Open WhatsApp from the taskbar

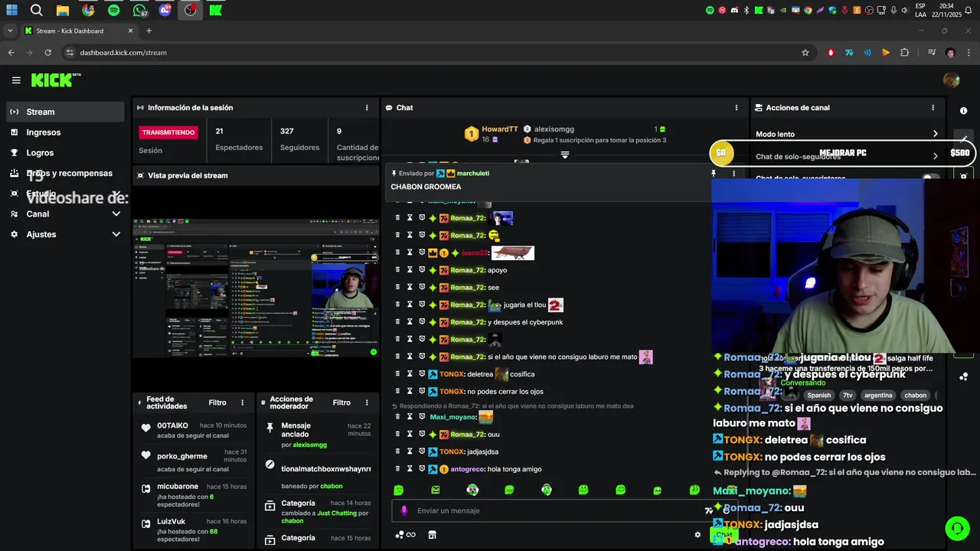coord(139,11)
